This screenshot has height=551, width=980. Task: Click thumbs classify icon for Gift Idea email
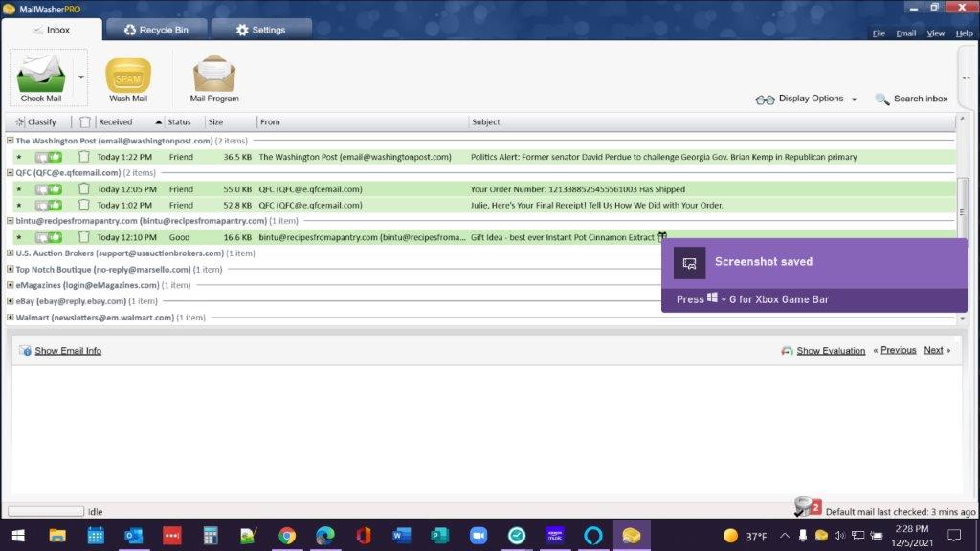48,237
